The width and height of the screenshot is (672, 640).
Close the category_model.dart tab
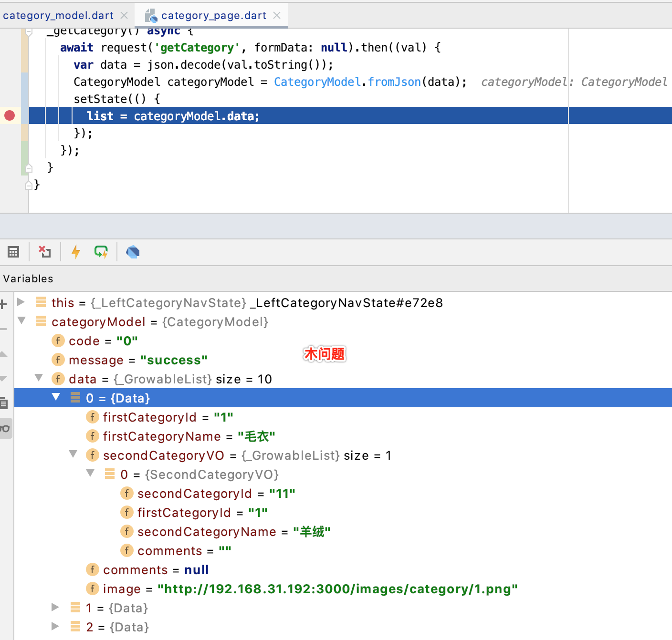click(124, 15)
